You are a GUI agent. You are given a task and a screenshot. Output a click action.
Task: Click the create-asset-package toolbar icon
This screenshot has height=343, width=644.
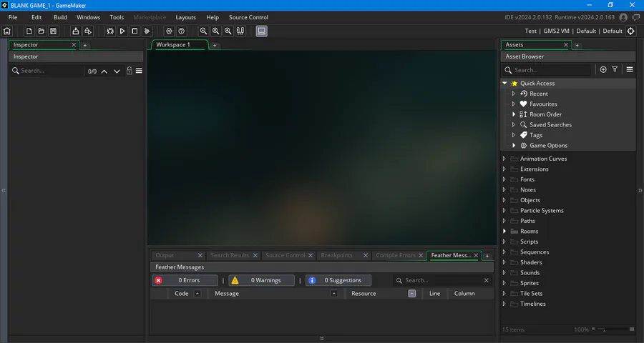point(88,31)
